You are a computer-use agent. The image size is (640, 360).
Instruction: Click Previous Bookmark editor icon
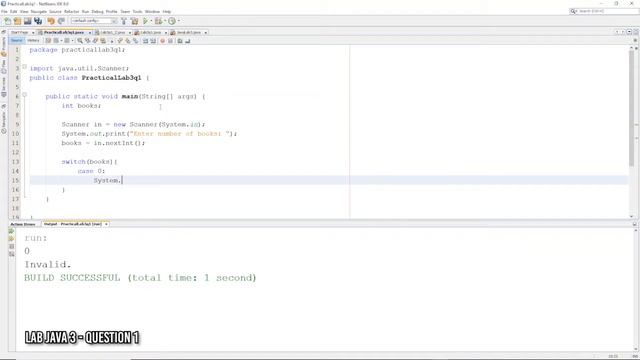(120, 41)
